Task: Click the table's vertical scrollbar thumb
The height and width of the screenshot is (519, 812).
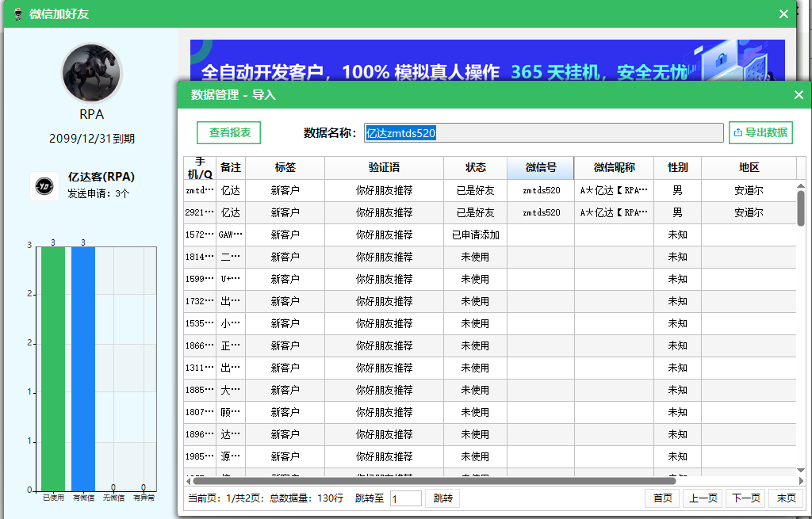Action: pyautogui.click(x=801, y=208)
